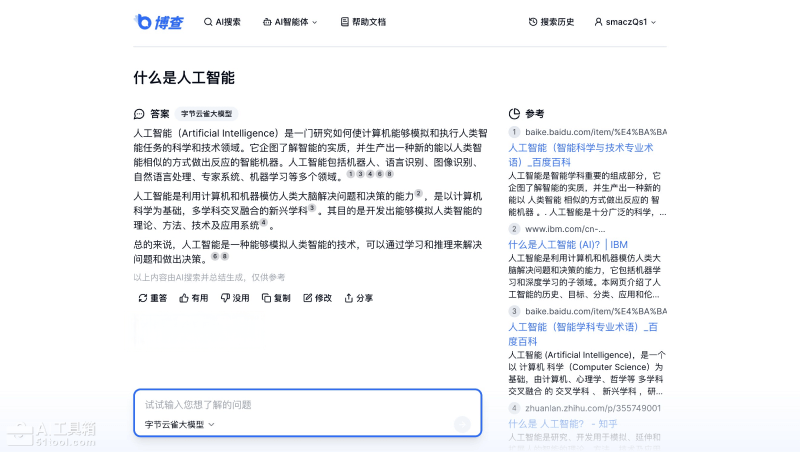This screenshot has height=452, width=800.
Task: Click citation marker 3 after 新兴学科
Action: (312, 209)
